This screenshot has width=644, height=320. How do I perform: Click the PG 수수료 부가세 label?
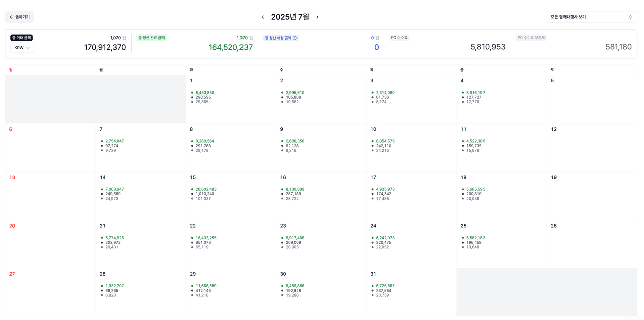click(531, 38)
